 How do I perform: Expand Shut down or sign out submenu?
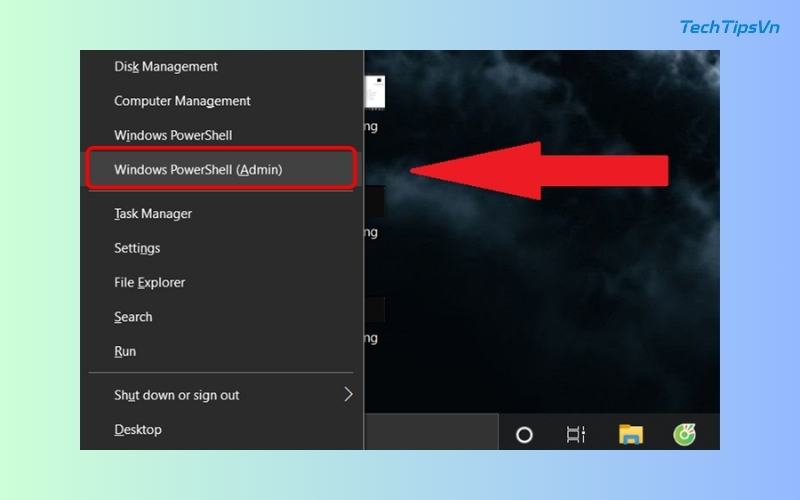pyautogui.click(x=221, y=395)
